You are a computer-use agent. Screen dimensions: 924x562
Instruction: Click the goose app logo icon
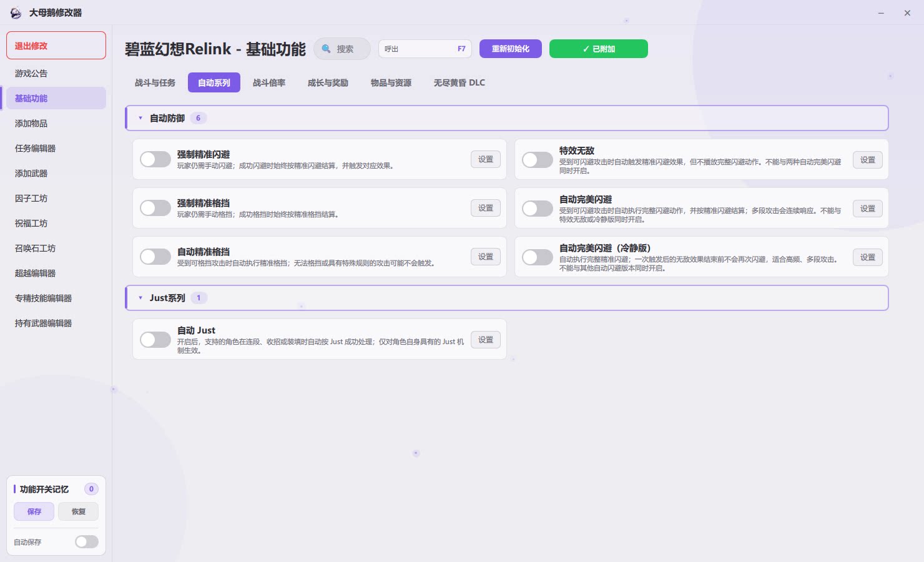pos(16,13)
